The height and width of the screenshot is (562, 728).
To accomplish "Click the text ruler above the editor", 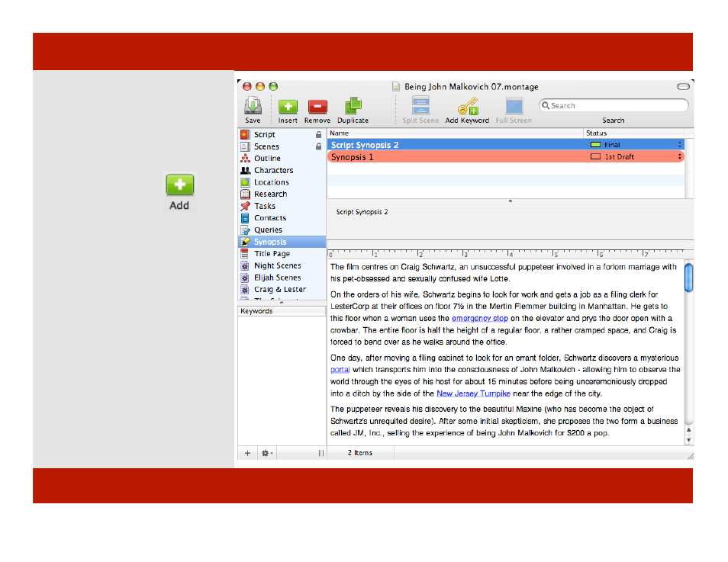I will point(506,254).
